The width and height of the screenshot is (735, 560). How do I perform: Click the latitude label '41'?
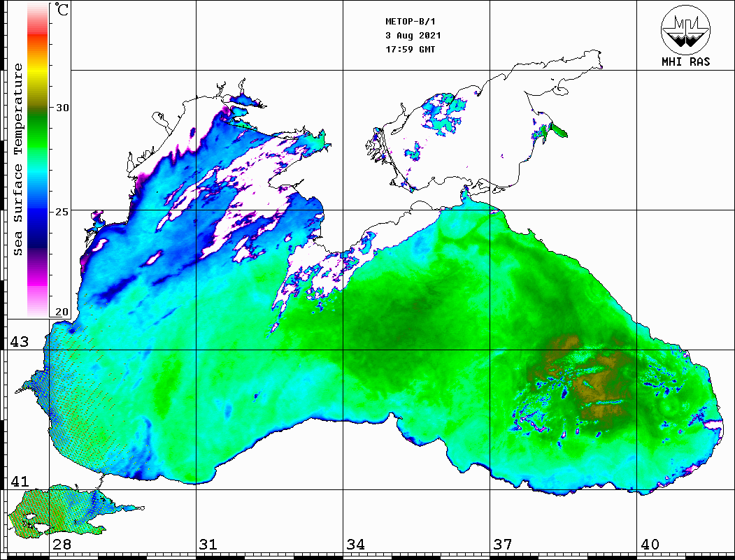19,481
